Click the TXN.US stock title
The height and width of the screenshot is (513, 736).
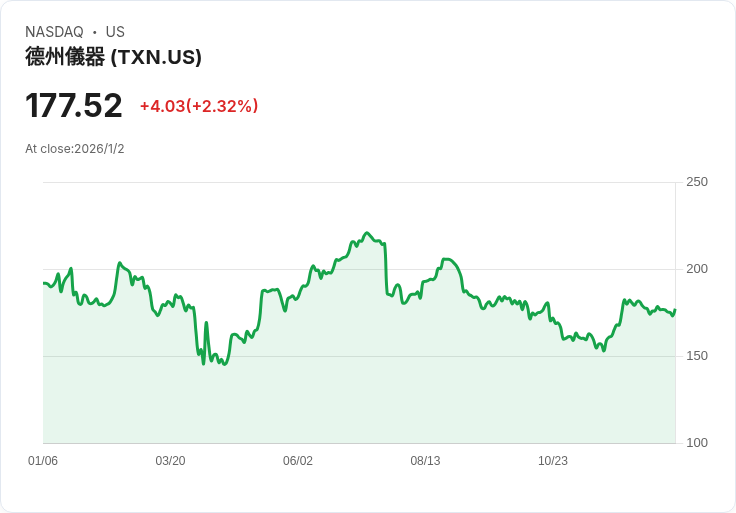[113, 57]
